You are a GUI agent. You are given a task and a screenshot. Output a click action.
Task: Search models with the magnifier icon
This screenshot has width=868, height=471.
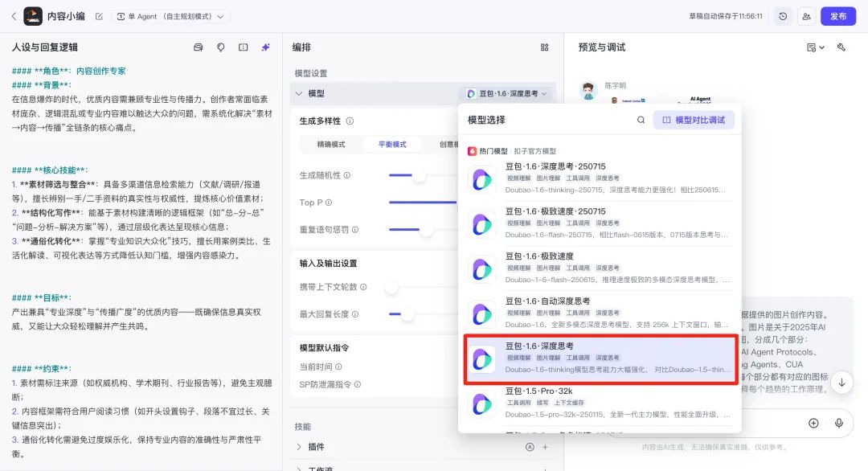point(641,120)
